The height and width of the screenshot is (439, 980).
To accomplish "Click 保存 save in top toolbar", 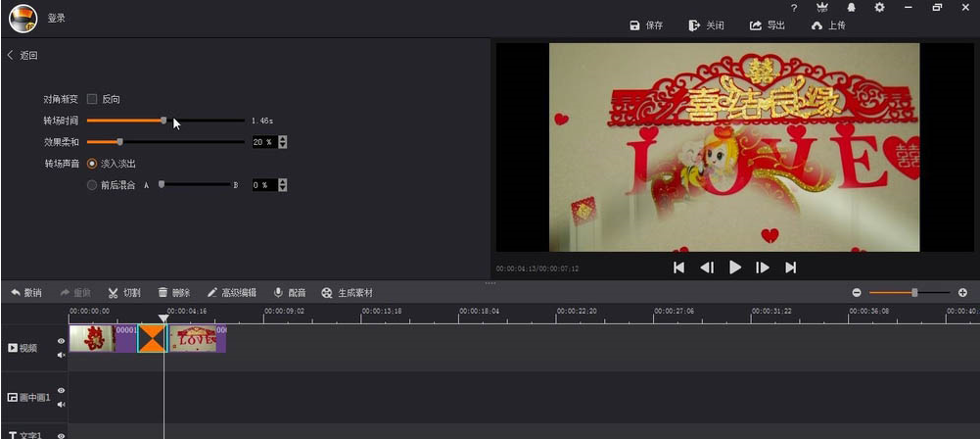I will pyautogui.click(x=646, y=25).
